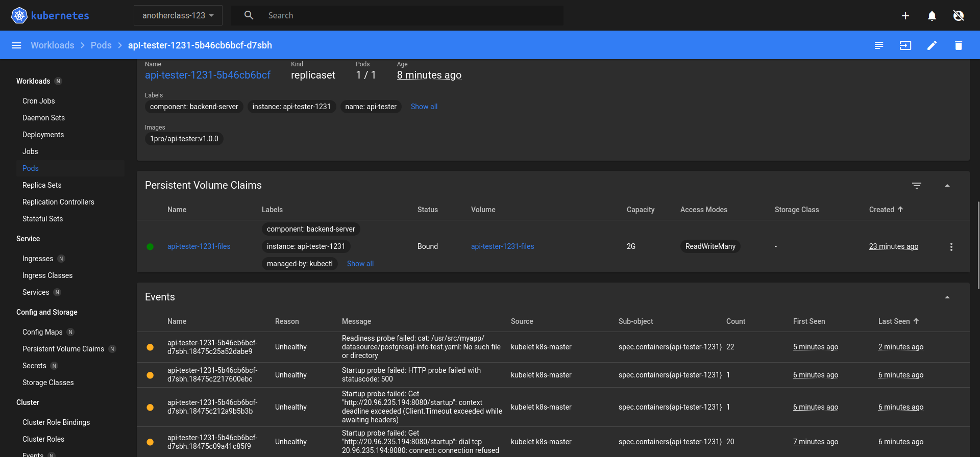Click the plus create resource icon
The width and height of the screenshot is (980, 457).
(905, 16)
